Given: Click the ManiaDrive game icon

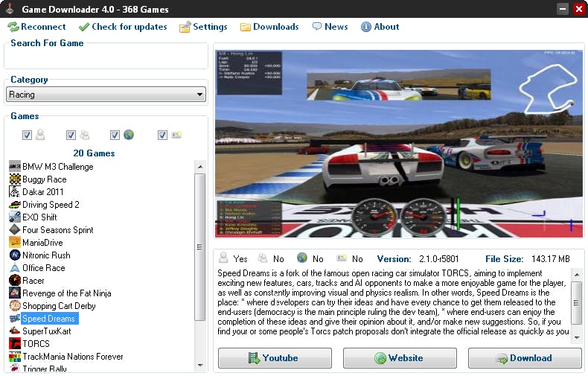Looking at the screenshot, I should pyautogui.click(x=15, y=243).
